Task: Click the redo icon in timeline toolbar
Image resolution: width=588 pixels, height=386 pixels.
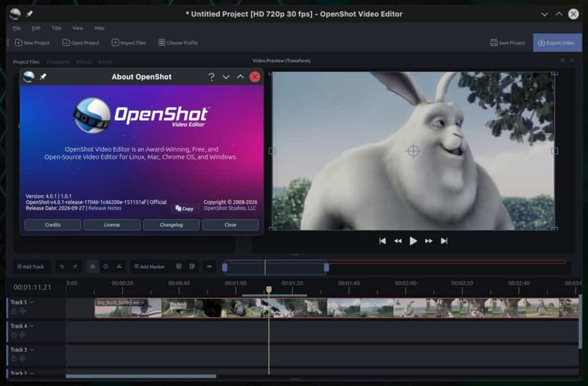Action: [x=75, y=267]
